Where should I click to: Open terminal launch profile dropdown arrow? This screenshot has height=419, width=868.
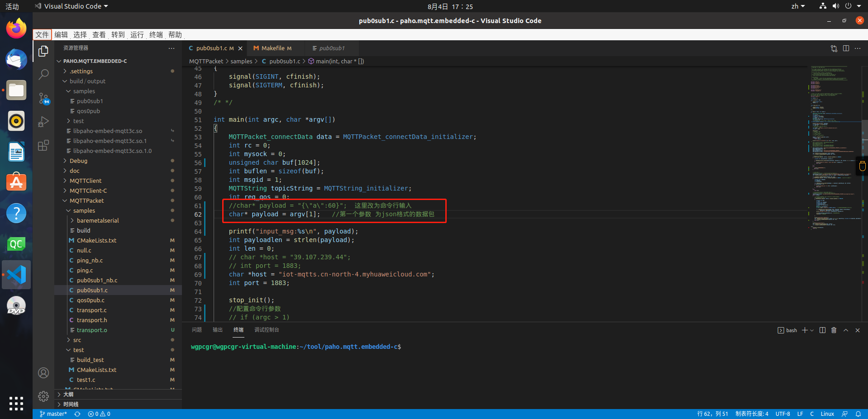pyautogui.click(x=812, y=330)
